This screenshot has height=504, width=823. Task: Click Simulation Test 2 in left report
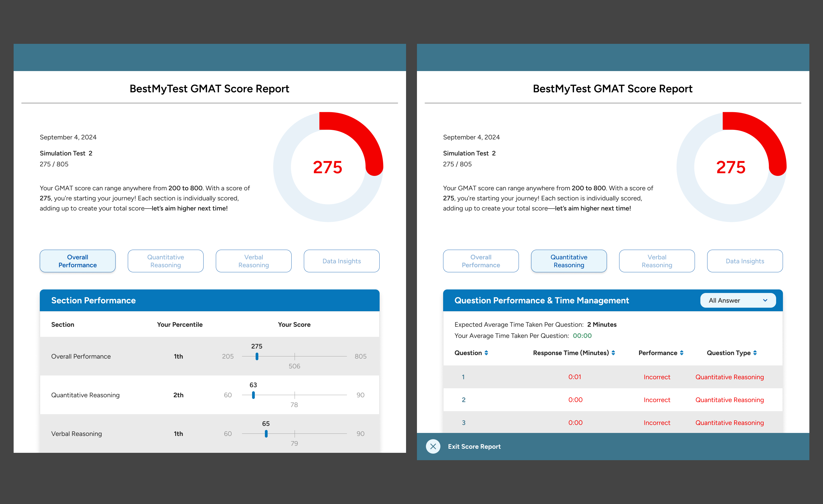66,153
